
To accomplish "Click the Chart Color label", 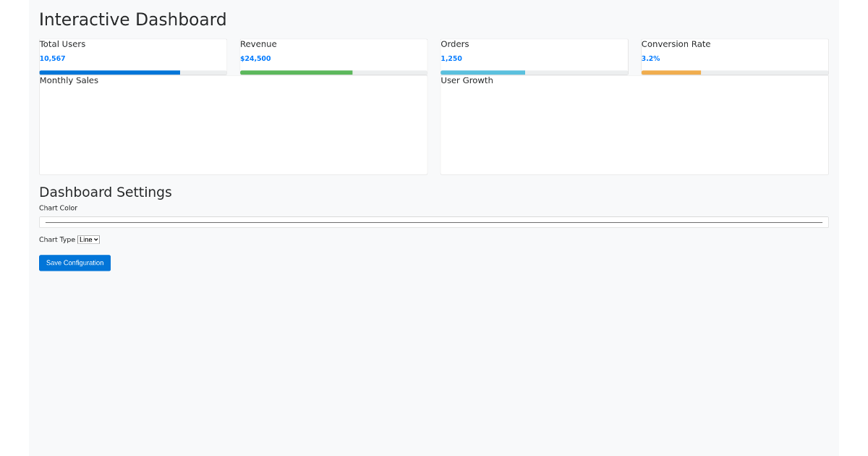I will click(x=58, y=208).
